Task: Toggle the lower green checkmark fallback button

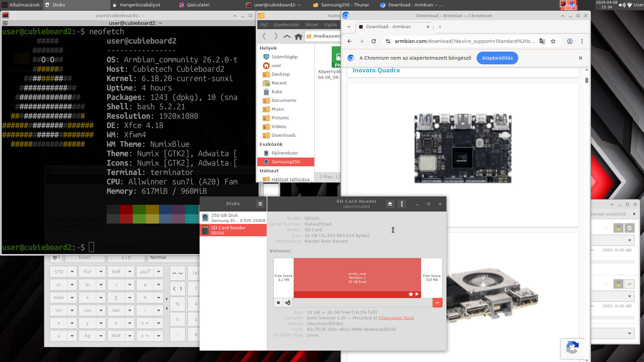Action: pos(630,284)
